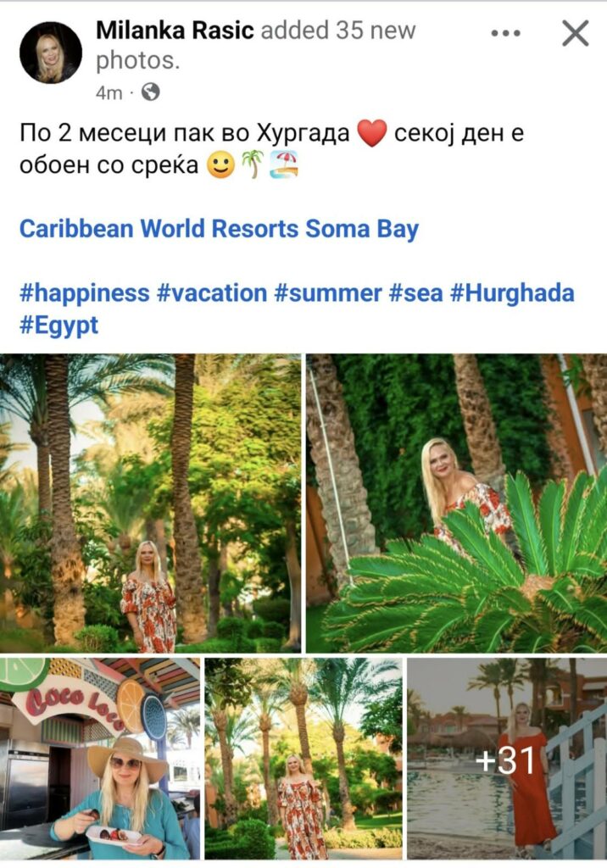
Task: Open the #summer hashtag
Action: point(328,292)
